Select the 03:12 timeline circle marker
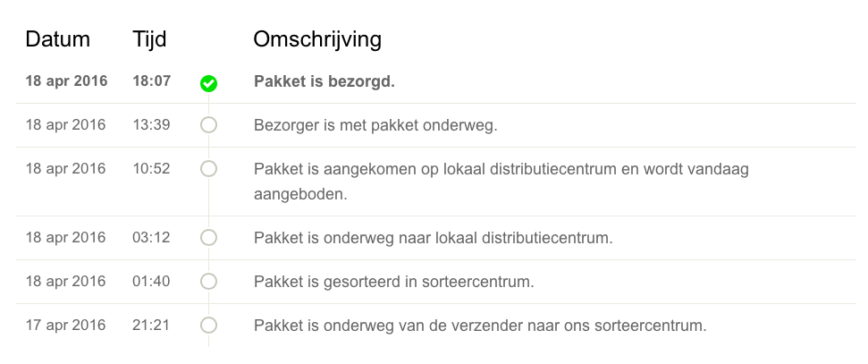The width and height of the screenshot is (868, 364). point(208,238)
